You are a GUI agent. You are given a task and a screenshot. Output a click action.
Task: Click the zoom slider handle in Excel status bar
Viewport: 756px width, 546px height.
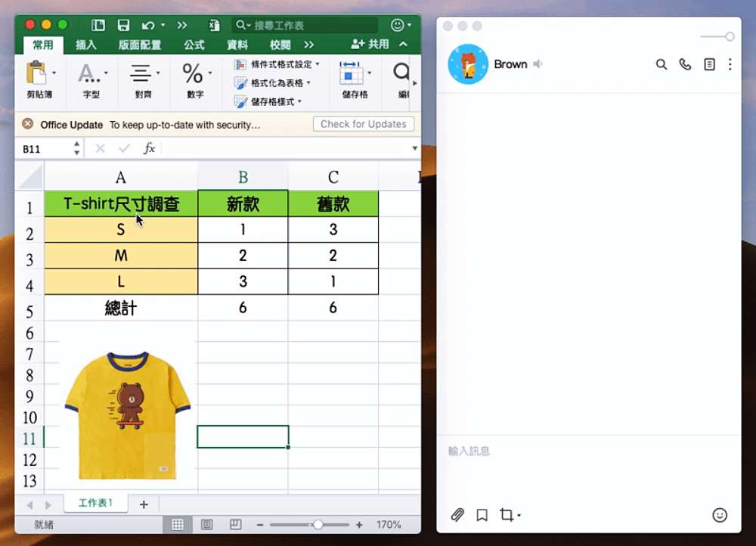click(x=318, y=524)
